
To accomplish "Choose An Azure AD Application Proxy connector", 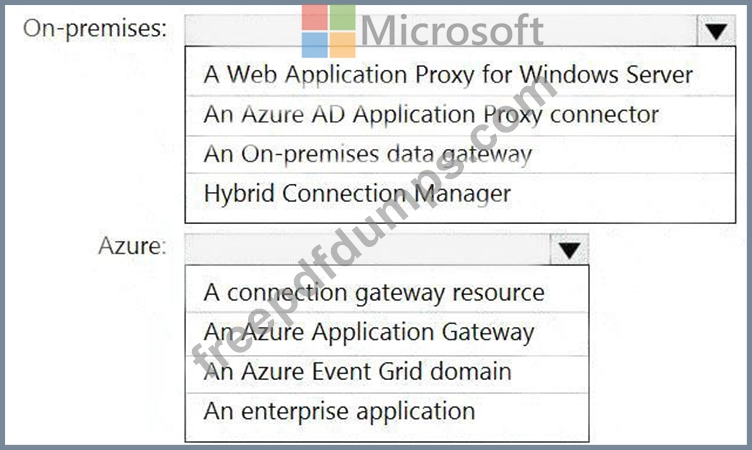I will click(x=460, y=115).
